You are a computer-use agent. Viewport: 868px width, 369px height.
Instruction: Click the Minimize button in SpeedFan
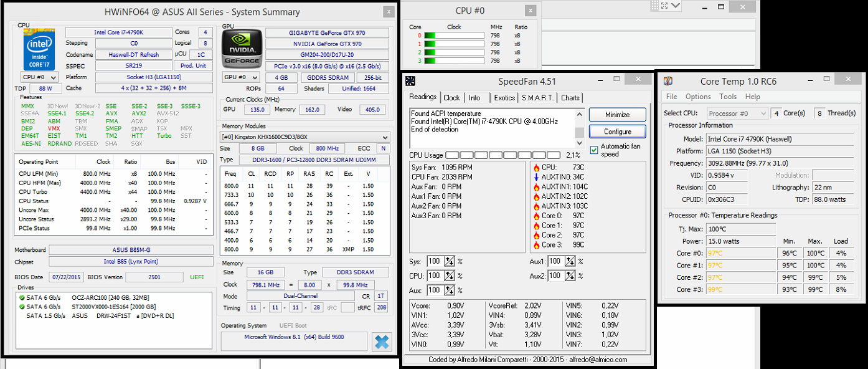(618, 115)
